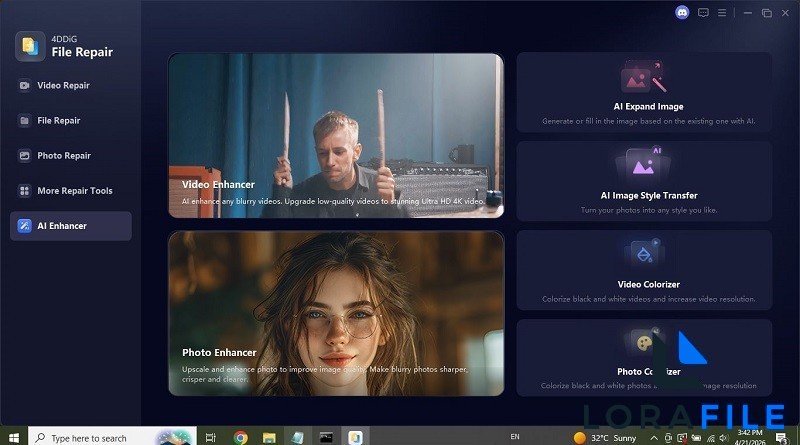Select the AI Enhancer sidebar tab
The width and height of the screenshot is (800, 445).
(x=62, y=226)
